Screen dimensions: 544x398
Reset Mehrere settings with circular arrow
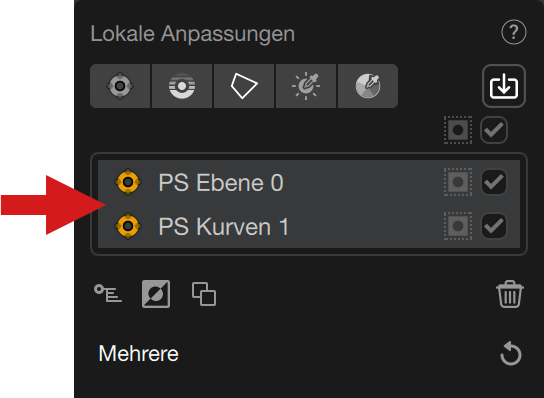pos(511,353)
